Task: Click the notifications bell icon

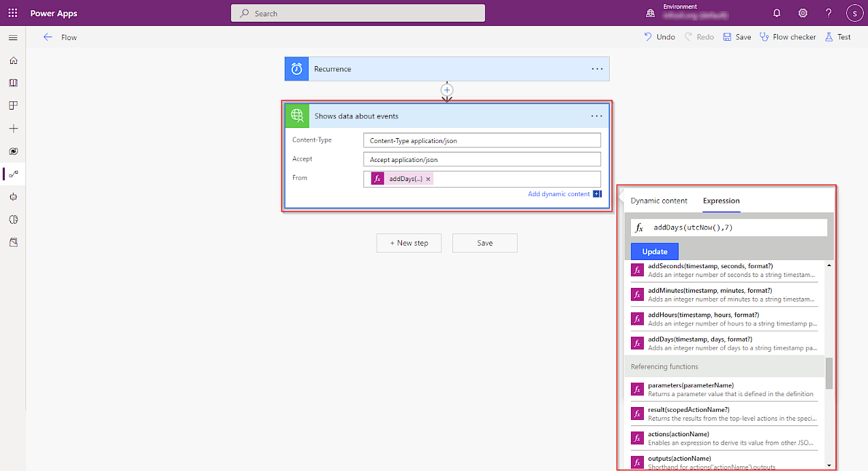Action: coord(777,13)
